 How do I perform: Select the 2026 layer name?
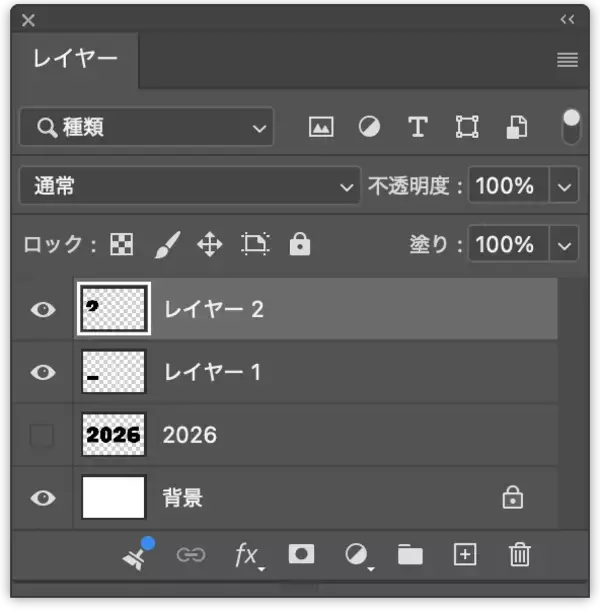pos(190,435)
